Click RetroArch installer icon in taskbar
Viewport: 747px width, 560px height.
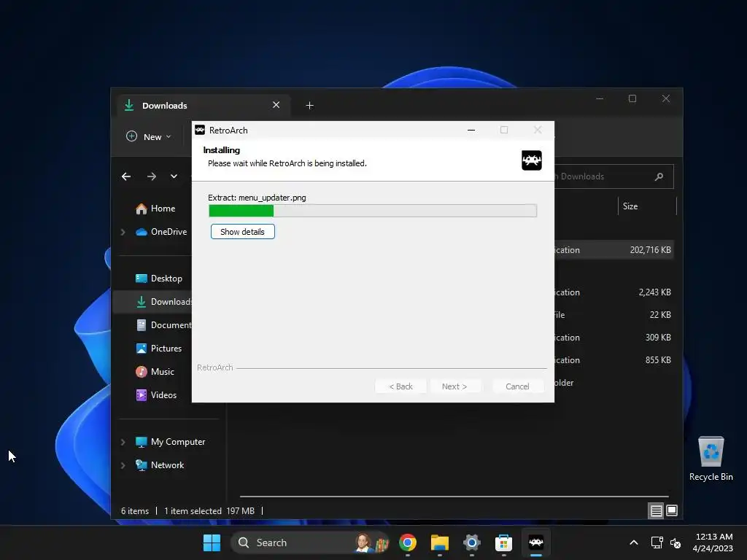(536, 542)
